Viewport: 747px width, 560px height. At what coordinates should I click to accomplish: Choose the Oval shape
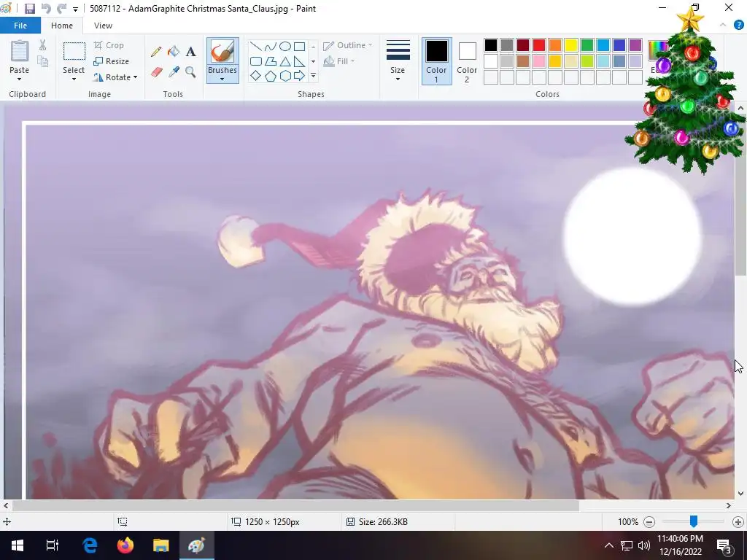coord(285,47)
